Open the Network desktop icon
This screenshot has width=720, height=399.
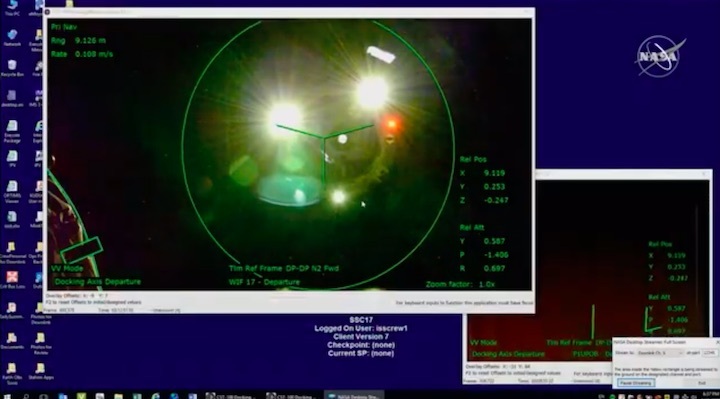pos(12,38)
